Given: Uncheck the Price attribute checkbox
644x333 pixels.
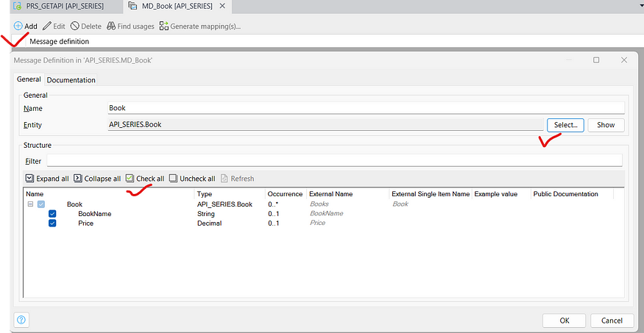Looking at the screenshot, I should coord(52,223).
